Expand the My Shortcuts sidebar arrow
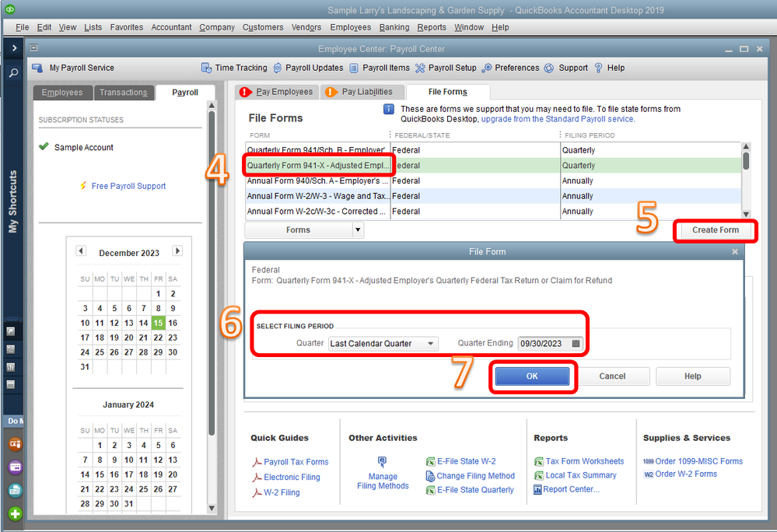Image resolution: width=777 pixels, height=532 pixels. pyautogui.click(x=14, y=48)
